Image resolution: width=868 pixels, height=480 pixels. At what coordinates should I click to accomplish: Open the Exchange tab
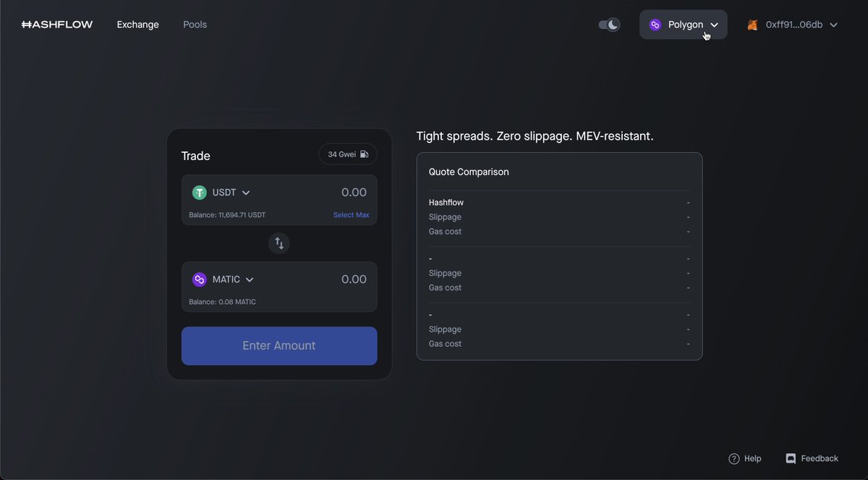[x=137, y=25]
